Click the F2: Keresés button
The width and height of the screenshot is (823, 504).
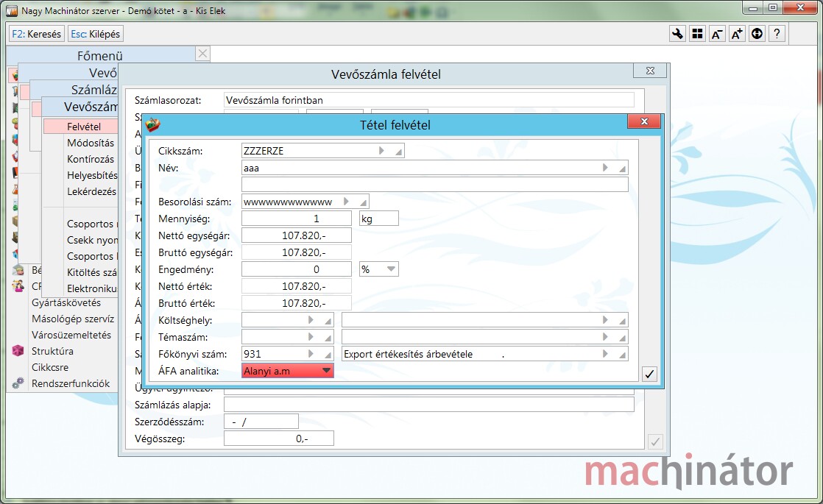tap(36, 34)
